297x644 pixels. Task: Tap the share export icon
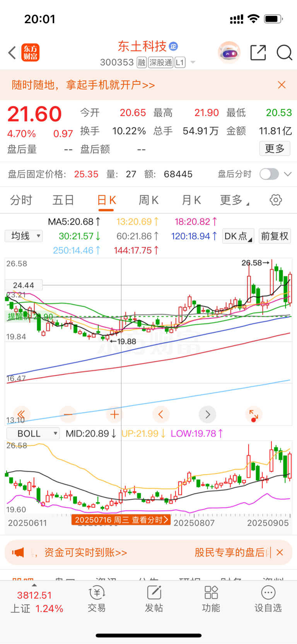pyautogui.click(x=258, y=53)
